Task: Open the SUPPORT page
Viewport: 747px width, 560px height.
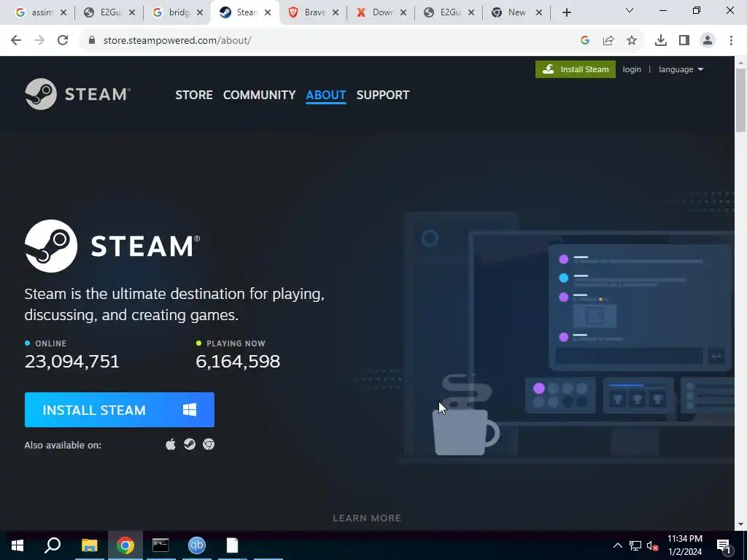Action: coord(383,95)
